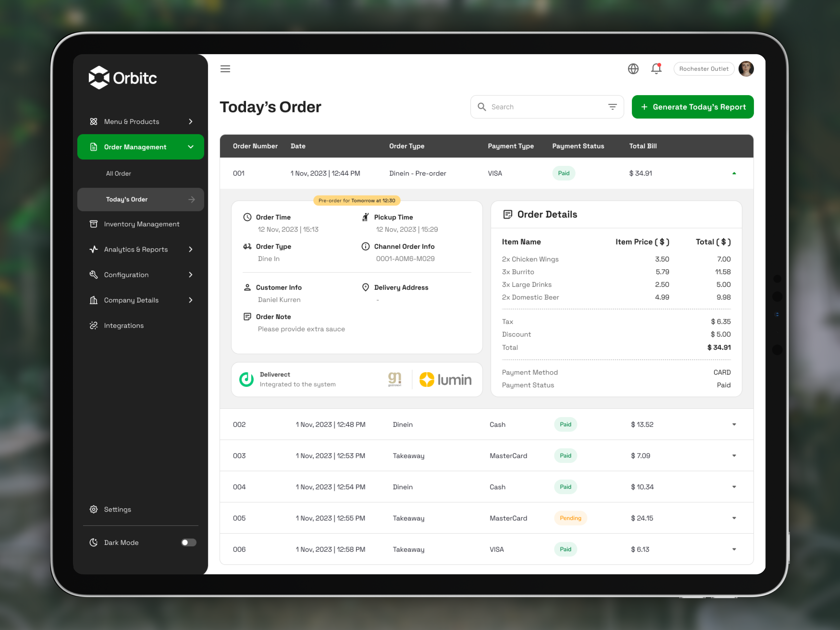The image size is (840, 630).
Task: Open the Company Details building icon
Action: pos(93,300)
